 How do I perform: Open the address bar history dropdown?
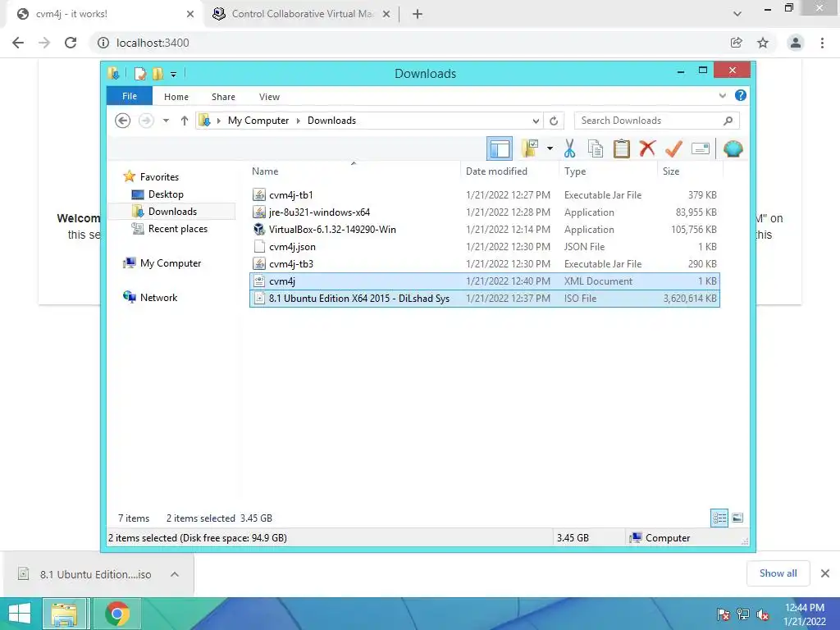(x=536, y=121)
